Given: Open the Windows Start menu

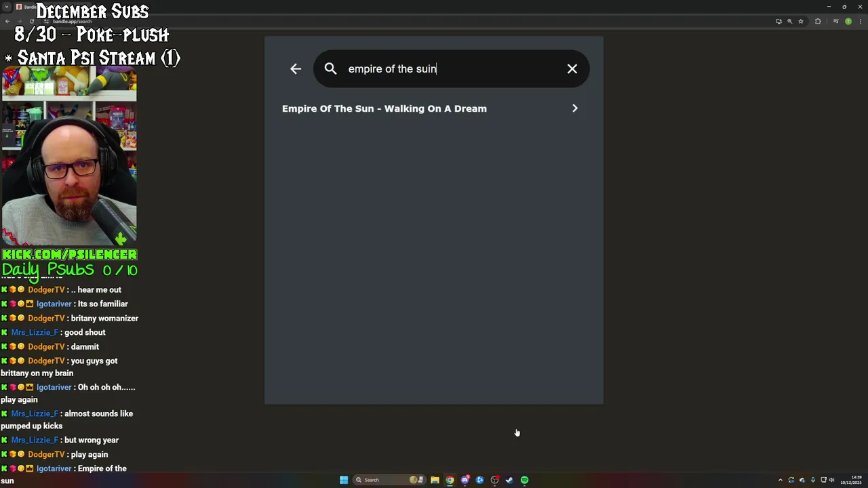Looking at the screenshot, I should (x=344, y=480).
